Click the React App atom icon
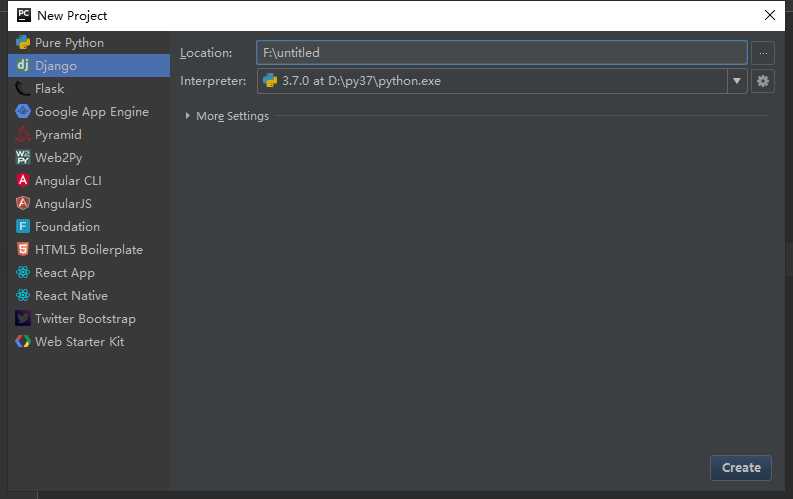Screen dimensions: 793x499 [x=23, y=273]
